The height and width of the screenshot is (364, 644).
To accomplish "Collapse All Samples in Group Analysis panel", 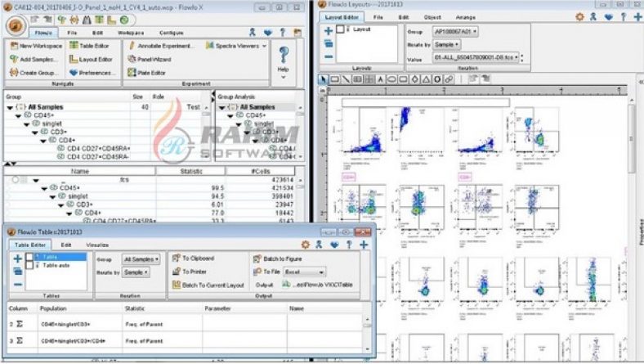I will (221, 107).
